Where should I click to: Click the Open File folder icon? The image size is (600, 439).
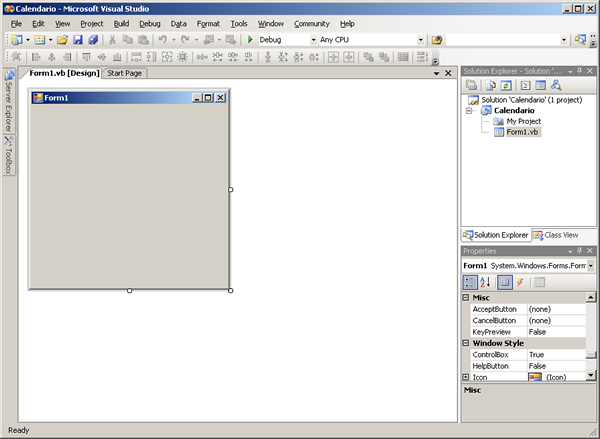(x=62, y=39)
